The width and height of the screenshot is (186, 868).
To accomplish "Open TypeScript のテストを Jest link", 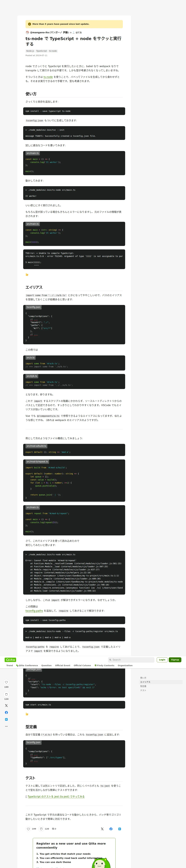I will coord(56,797).
